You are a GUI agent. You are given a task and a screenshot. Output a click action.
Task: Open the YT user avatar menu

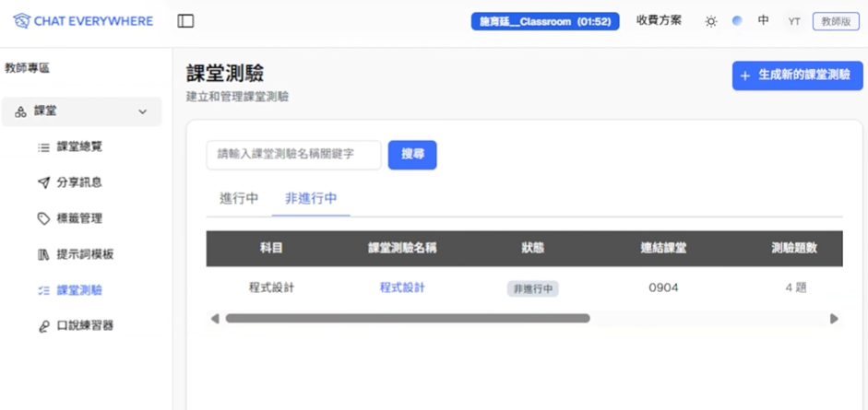click(794, 21)
